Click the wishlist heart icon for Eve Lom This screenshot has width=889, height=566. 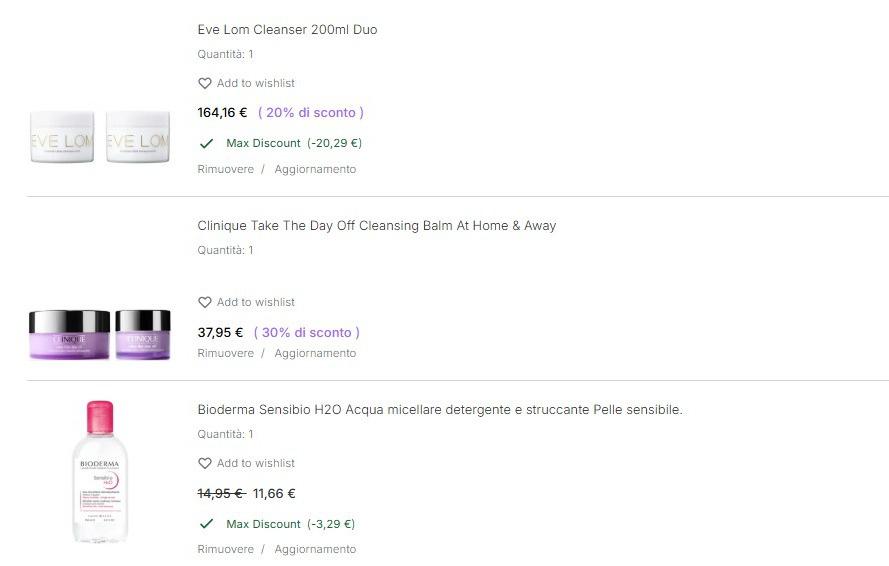click(205, 83)
